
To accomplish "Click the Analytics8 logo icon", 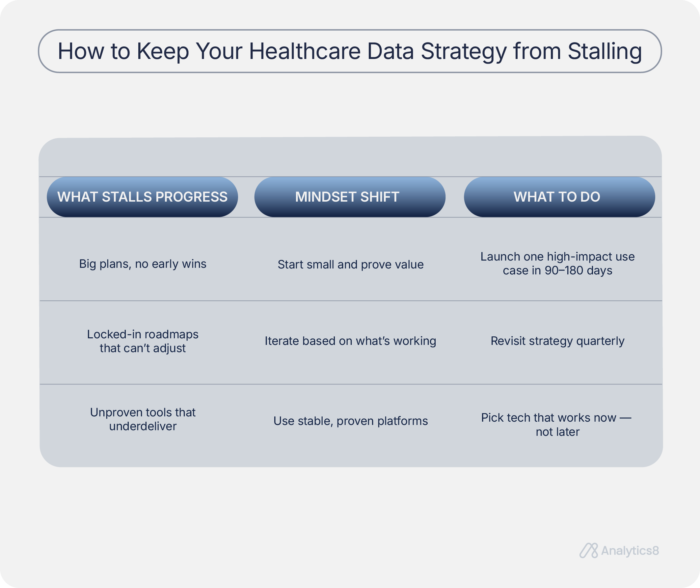I will point(589,550).
